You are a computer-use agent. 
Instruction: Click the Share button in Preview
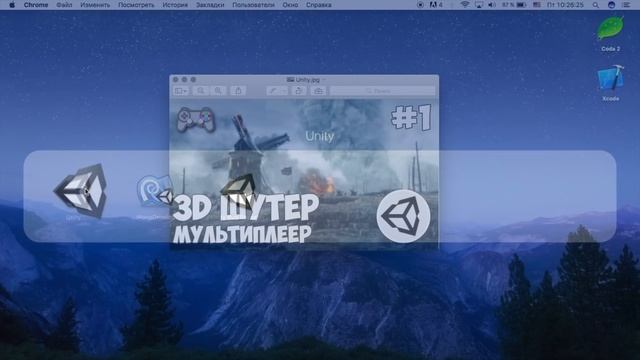238,91
